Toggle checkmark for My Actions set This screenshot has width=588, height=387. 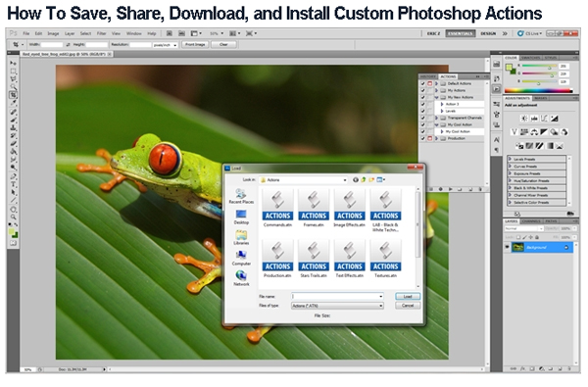click(x=422, y=90)
